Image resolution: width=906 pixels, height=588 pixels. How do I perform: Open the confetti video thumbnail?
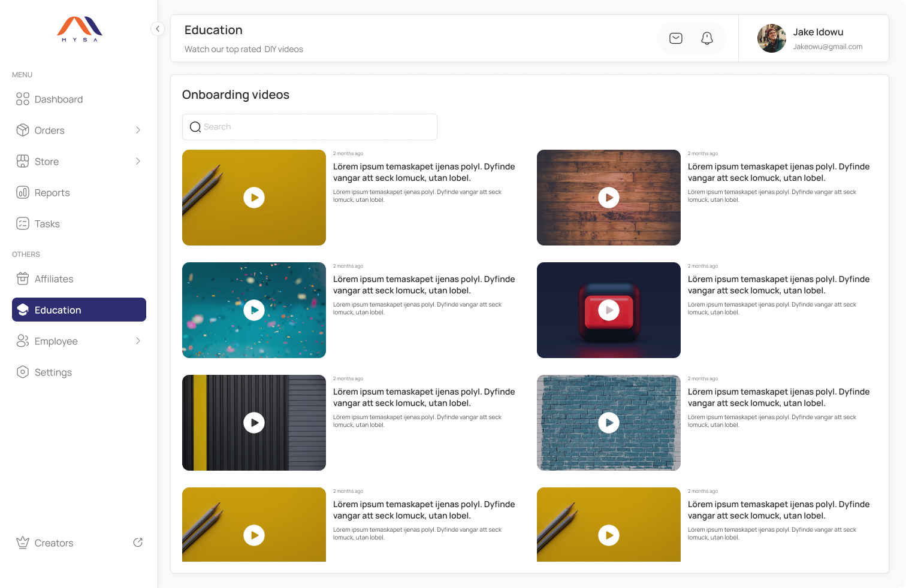(x=254, y=310)
